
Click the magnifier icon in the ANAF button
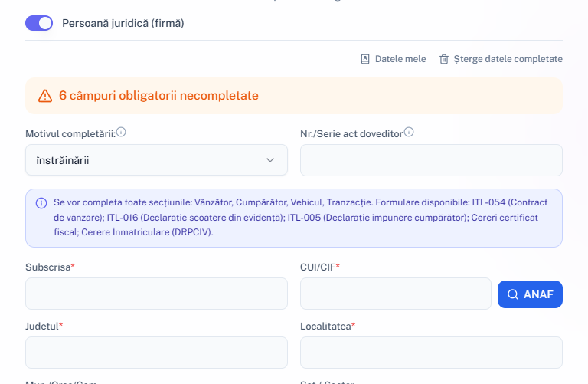click(x=513, y=294)
